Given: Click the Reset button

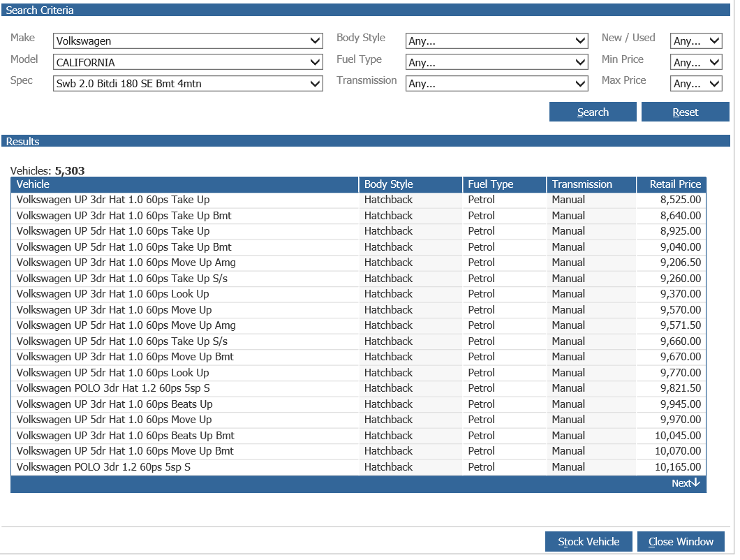Looking at the screenshot, I should pyautogui.click(x=686, y=112).
